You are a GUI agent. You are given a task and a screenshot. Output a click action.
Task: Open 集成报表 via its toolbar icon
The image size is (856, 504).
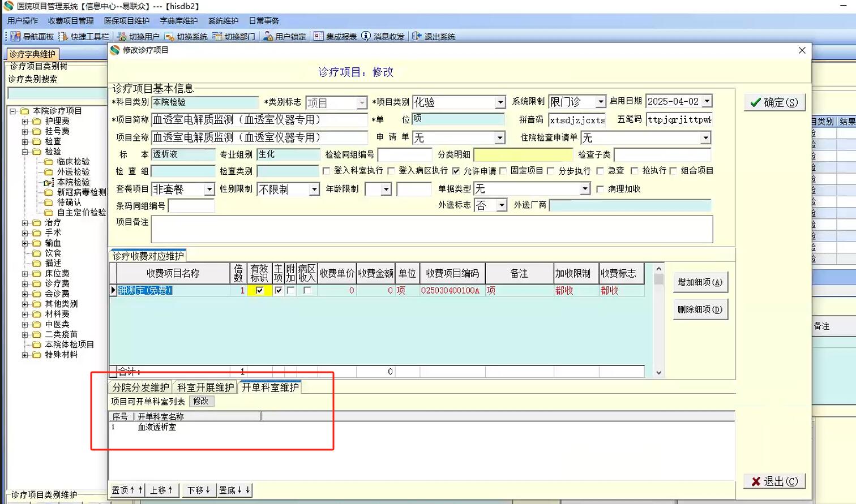(x=319, y=36)
